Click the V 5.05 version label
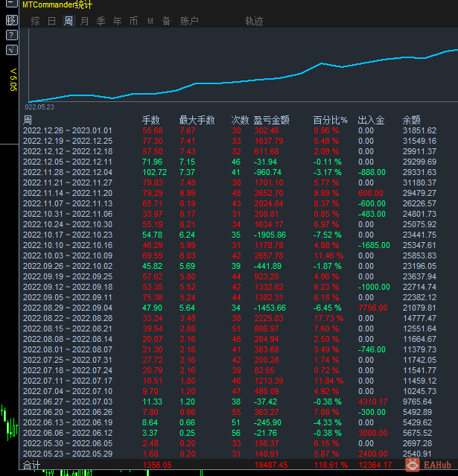 click(x=13, y=80)
